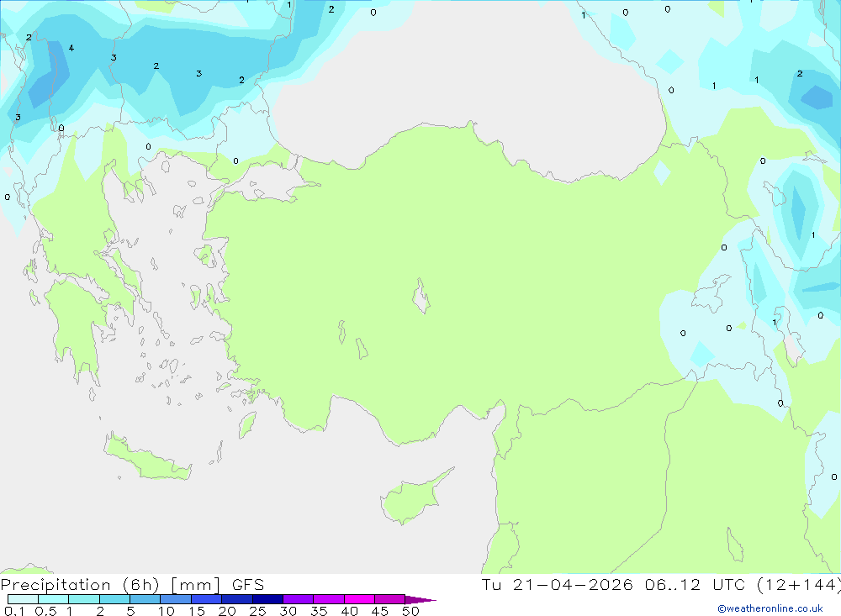
Task: Click the legend label '40'
Action: 350,611
